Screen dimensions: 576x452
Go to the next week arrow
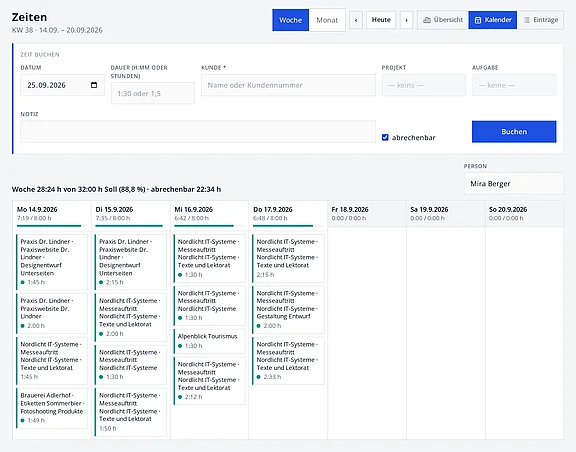[x=406, y=20]
